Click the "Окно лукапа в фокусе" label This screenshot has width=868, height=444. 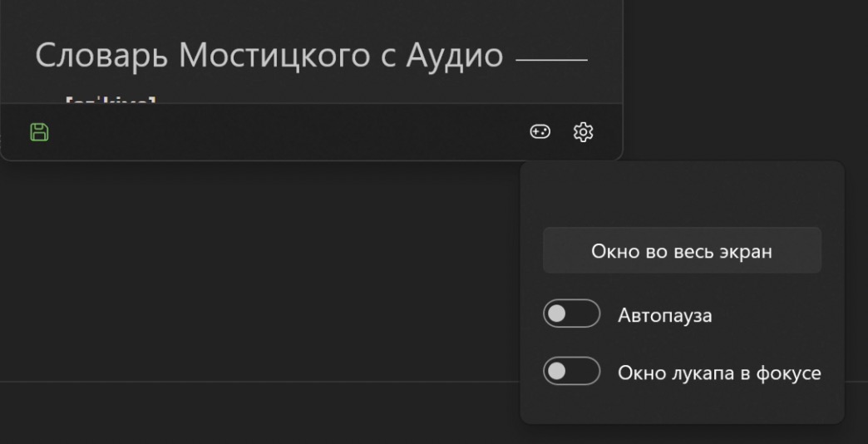[x=718, y=373]
